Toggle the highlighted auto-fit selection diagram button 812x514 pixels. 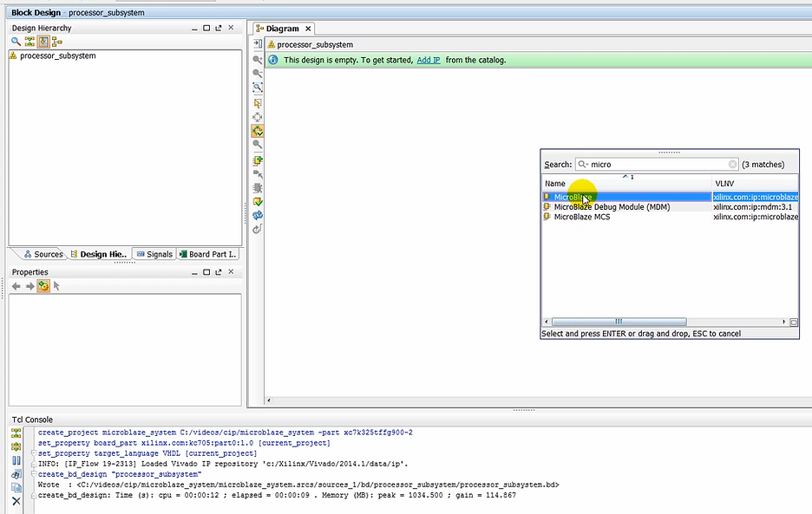click(258, 131)
